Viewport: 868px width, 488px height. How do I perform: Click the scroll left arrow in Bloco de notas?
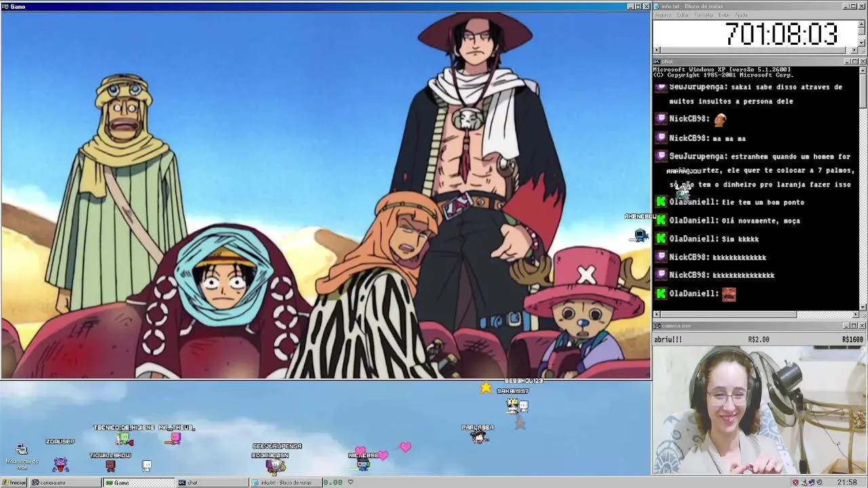(656, 50)
